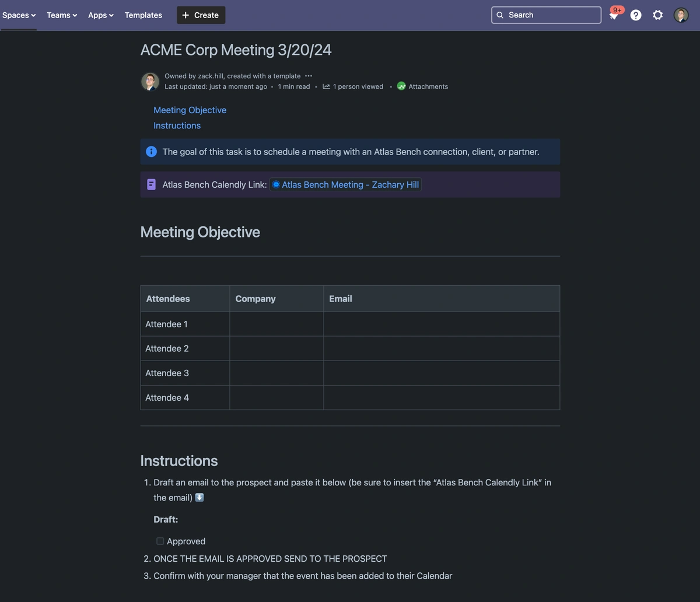Click the '1 min read' text
This screenshot has width=700, height=602.
pos(294,86)
